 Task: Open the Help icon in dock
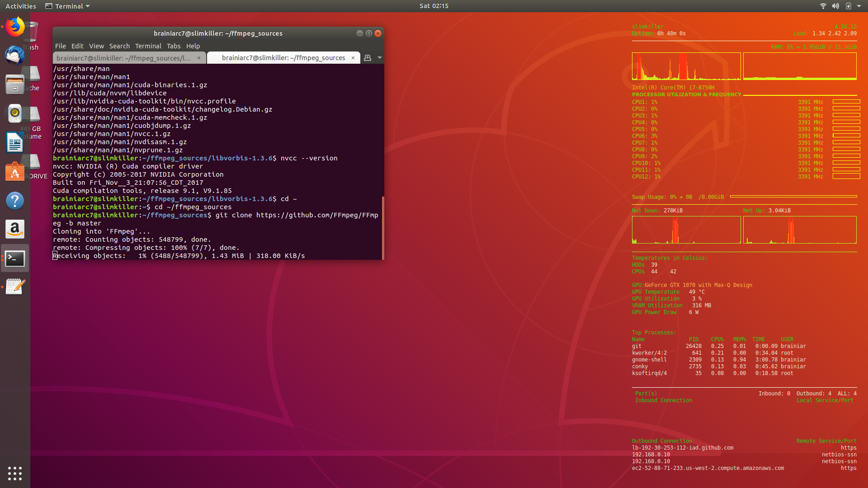pos(15,201)
